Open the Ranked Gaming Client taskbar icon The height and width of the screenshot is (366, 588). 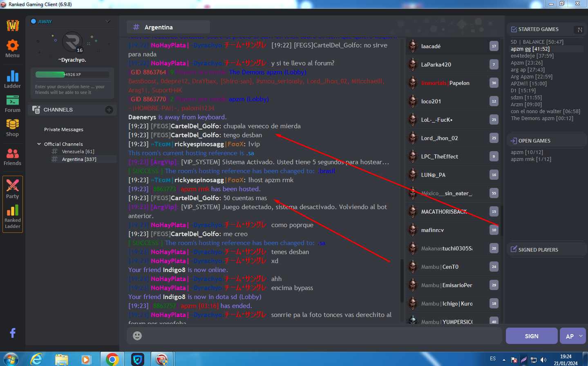162,359
